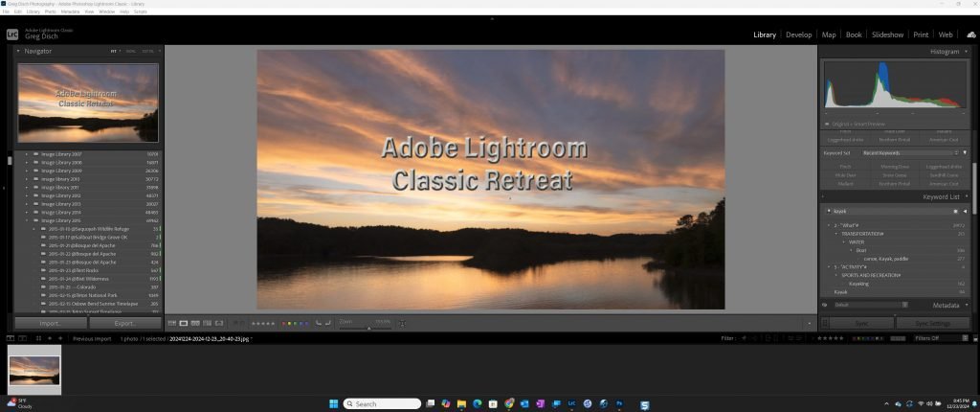Select the Kayaking keyword
This screenshot has width=980, height=412.
click(x=858, y=284)
